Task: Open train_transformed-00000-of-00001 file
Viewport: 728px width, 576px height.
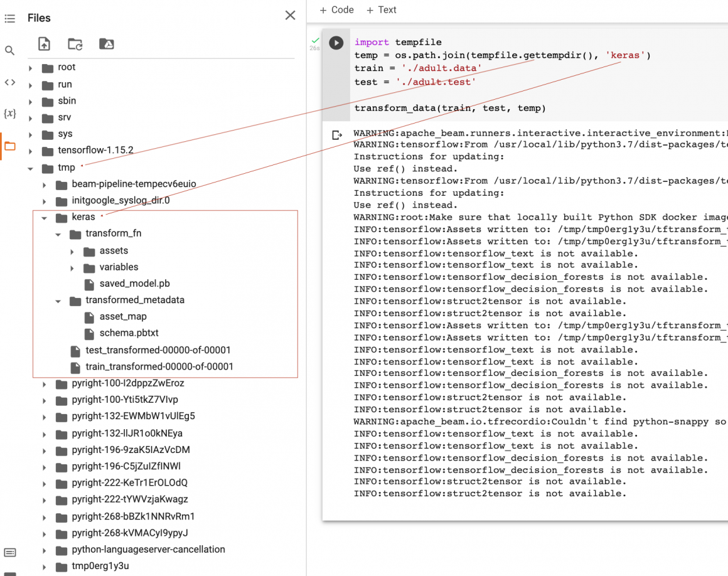Action: click(x=159, y=366)
